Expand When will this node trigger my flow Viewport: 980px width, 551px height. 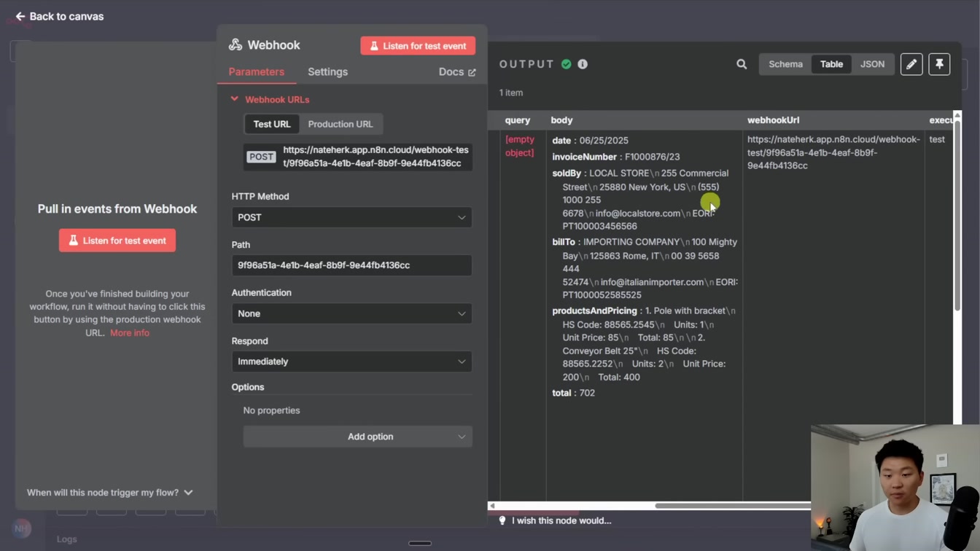click(x=110, y=493)
